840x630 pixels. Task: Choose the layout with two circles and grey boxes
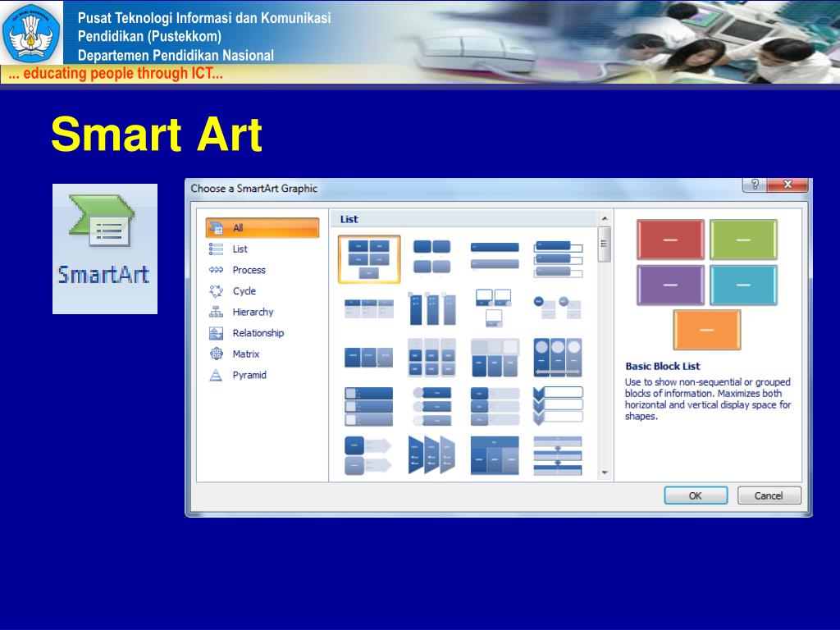click(558, 308)
